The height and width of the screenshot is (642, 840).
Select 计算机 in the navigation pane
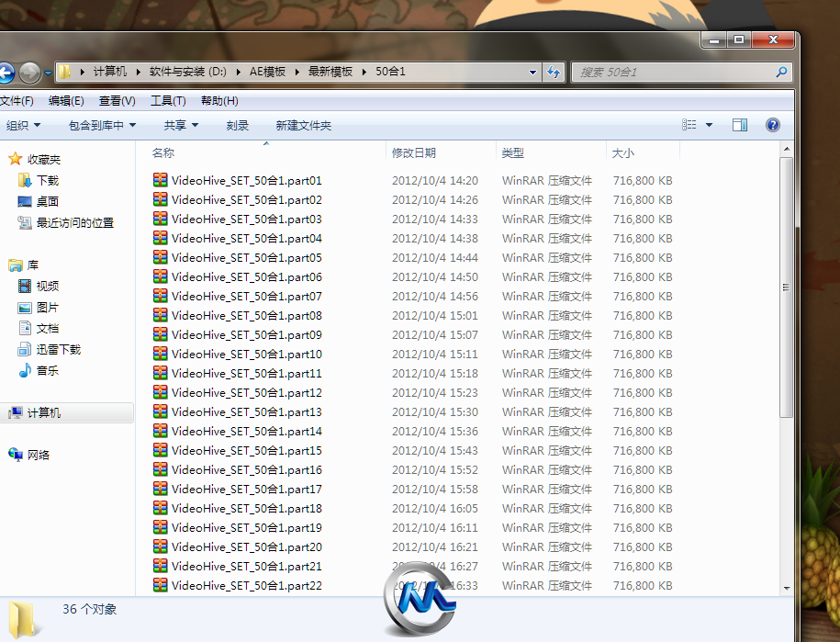[x=44, y=412]
